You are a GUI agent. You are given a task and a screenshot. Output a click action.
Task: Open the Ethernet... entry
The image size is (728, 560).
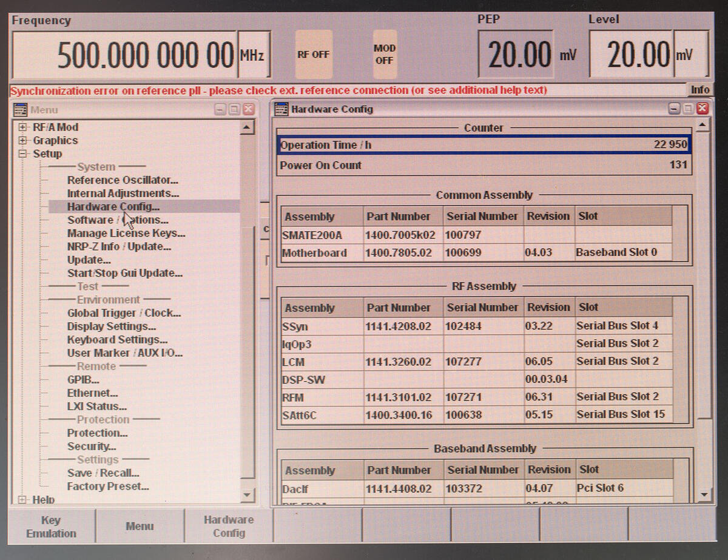click(92, 394)
